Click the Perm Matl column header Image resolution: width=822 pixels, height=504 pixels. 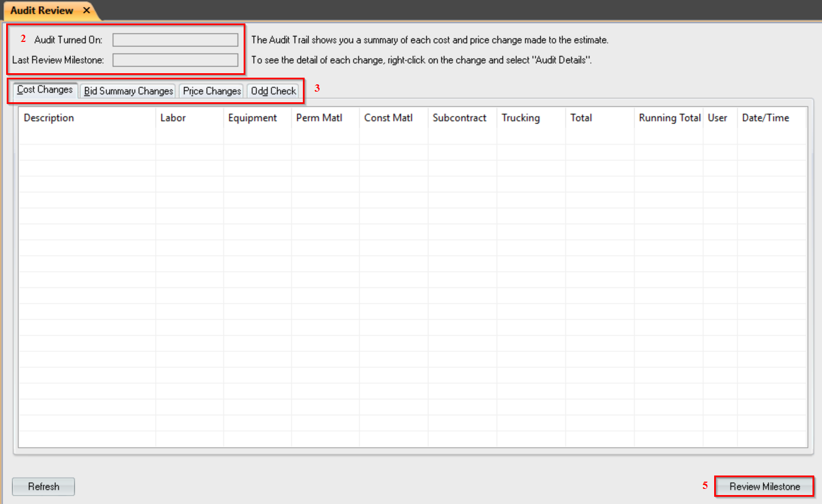pyautogui.click(x=326, y=118)
